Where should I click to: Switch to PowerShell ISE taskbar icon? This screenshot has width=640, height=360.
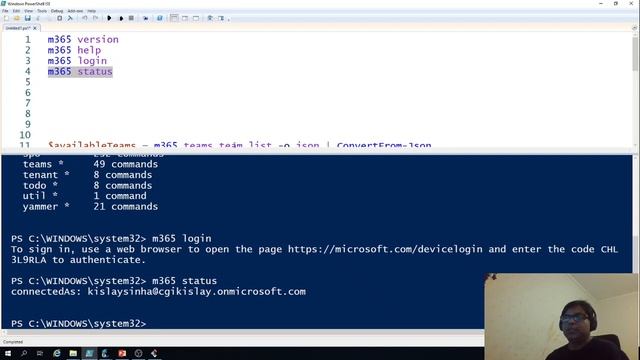(89, 353)
